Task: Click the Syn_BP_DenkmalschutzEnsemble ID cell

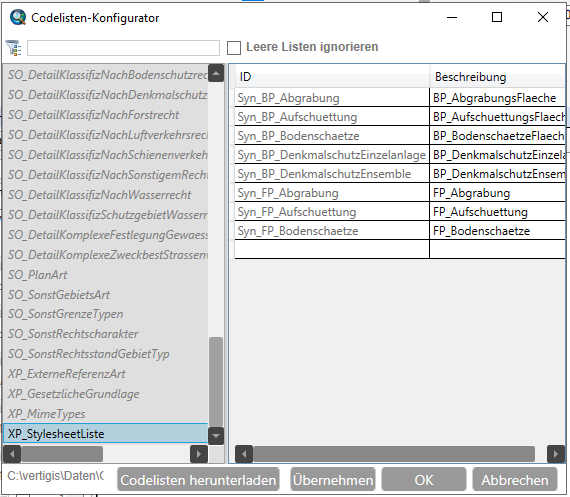Action: point(332,173)
